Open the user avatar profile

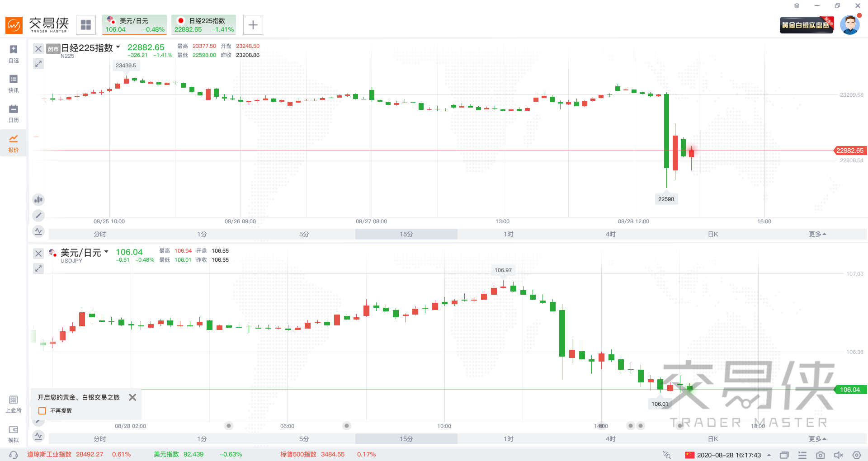coord(850,24)
